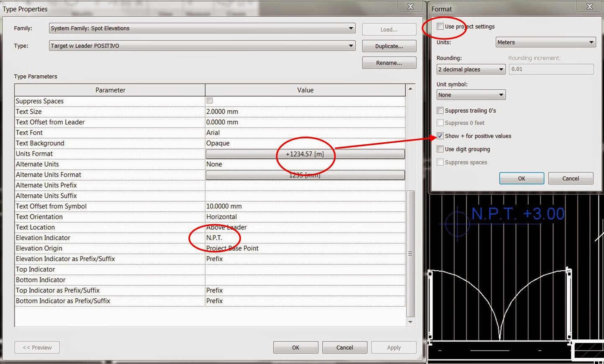Image resolution: width=604 pixels, height=364 pixels.
Task: Close the Format dialog
Action: click(x=589, y=7)
